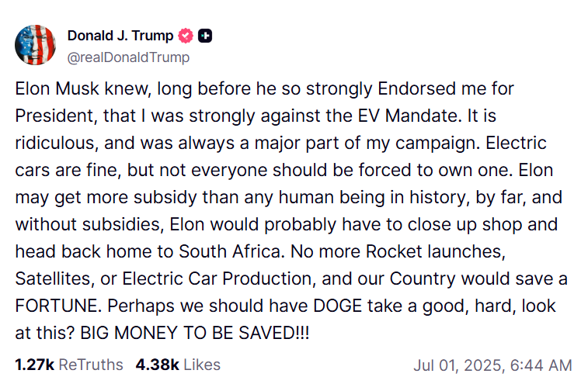
Task: Show the 4.38k likes number
Action: pyautogui.click(x=157, y=365)
